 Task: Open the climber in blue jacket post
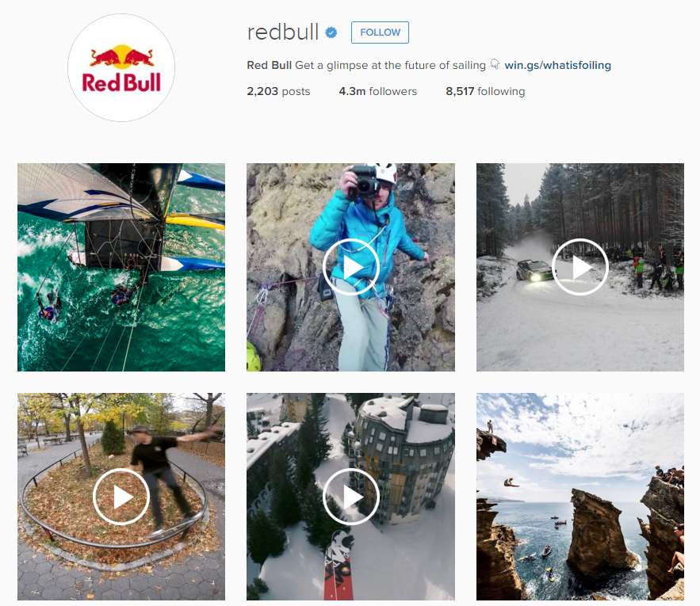pos(351,267)
